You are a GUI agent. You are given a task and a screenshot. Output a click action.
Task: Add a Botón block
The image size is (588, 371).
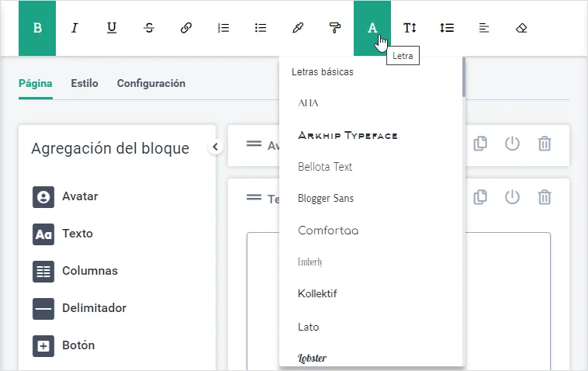pos(78,345)
